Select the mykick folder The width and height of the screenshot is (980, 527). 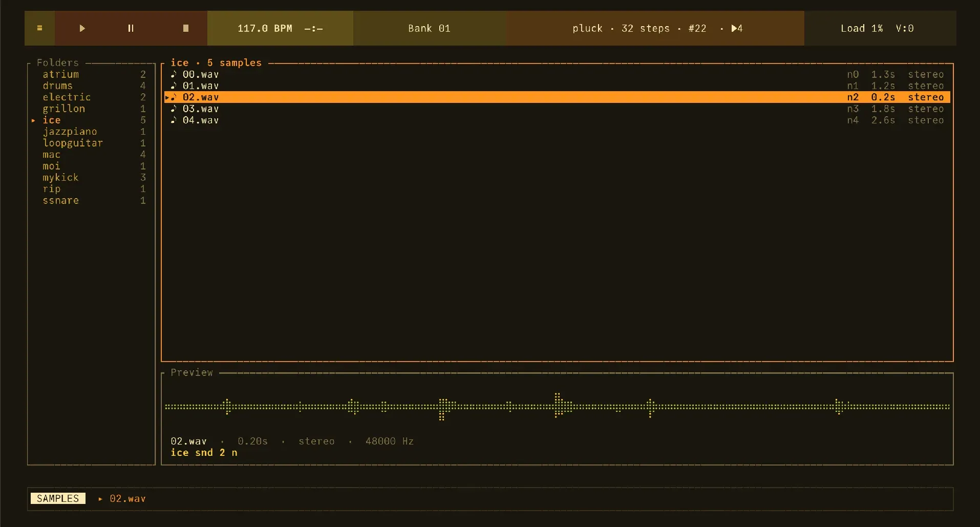[x=91, y=177]
